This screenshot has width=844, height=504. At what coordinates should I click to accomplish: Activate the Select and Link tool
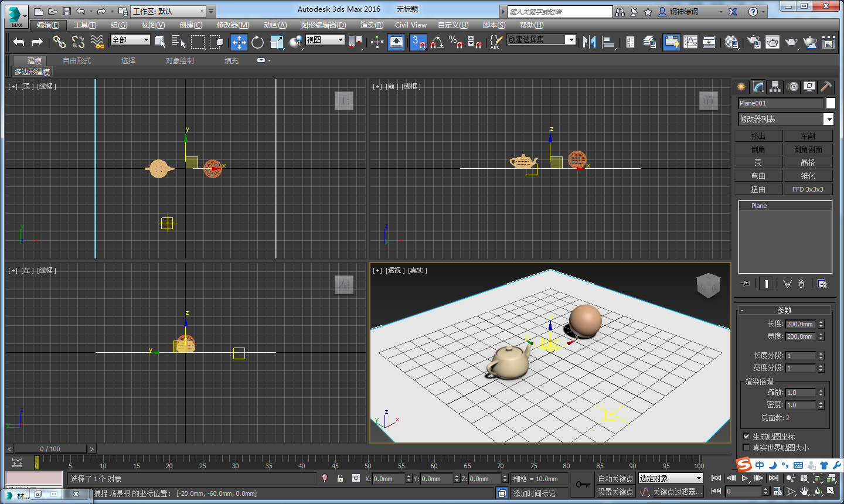point(59,42)
